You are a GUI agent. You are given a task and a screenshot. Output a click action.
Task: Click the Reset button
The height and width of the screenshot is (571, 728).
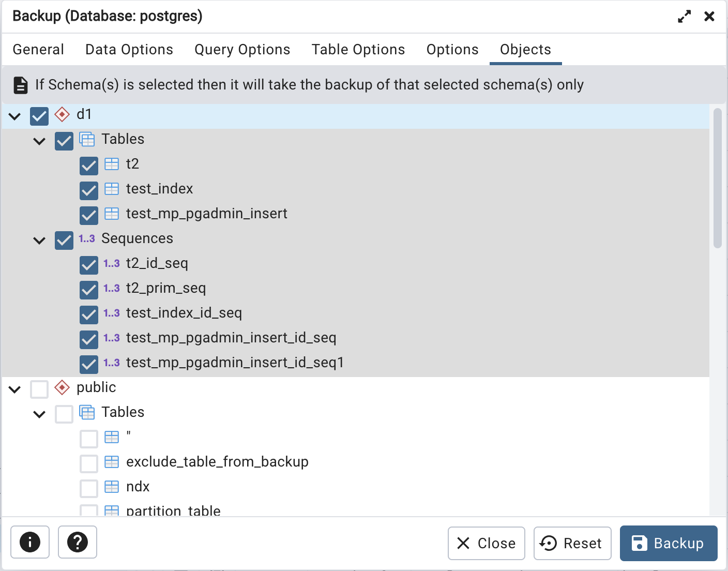coord(572,543)
